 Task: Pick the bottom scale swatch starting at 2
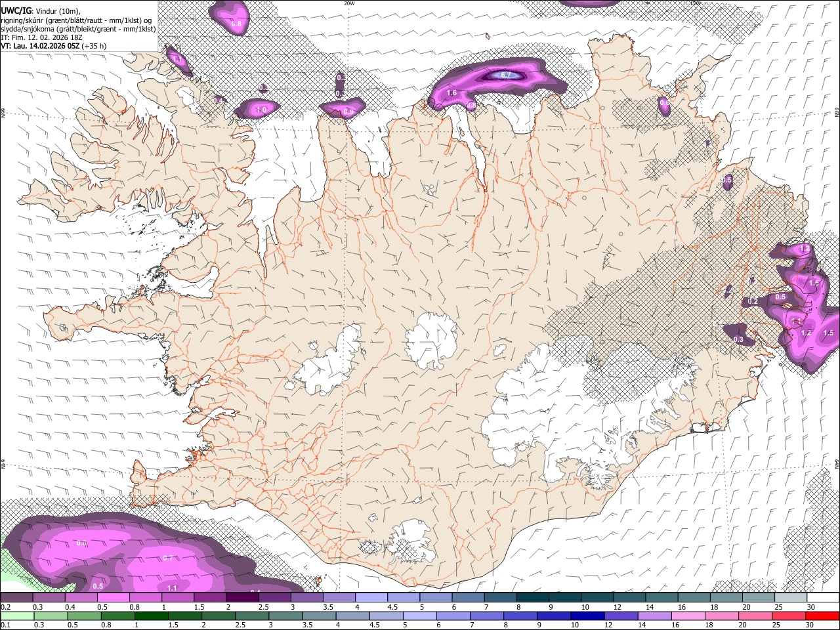pyautogui.click(x=219, y=616)
